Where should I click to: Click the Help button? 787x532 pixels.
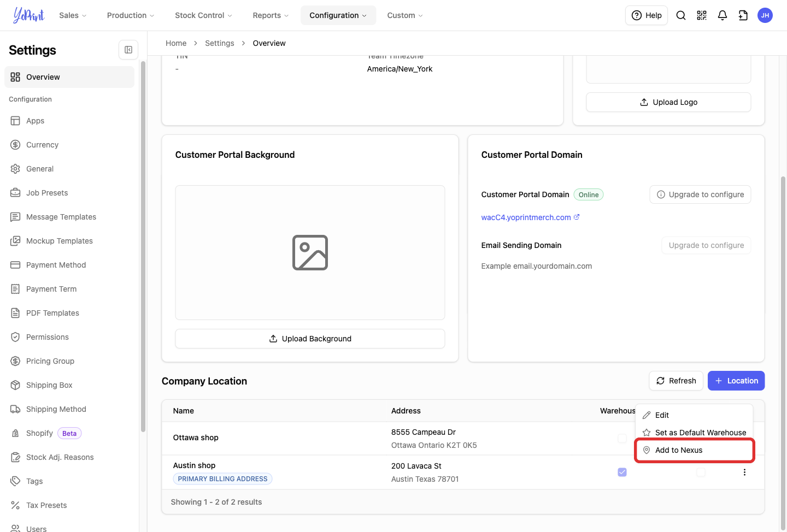[x=647, y=15]
